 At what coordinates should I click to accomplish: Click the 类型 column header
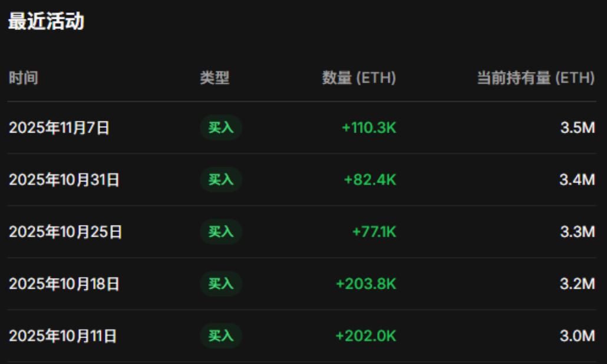point(215,78)
